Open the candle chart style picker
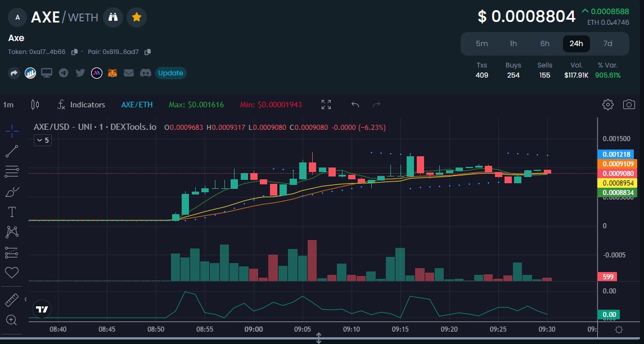This screenshot has width=644, height=344. click(x=35, y=105)
